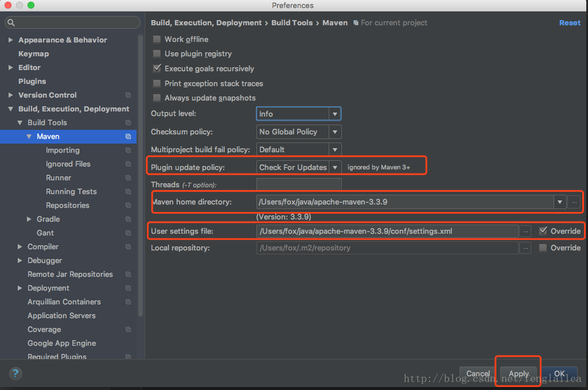Screen dimensions: 588x390
Task: Enable Use plugin registry checkbox
Action: tap(157, 53)
